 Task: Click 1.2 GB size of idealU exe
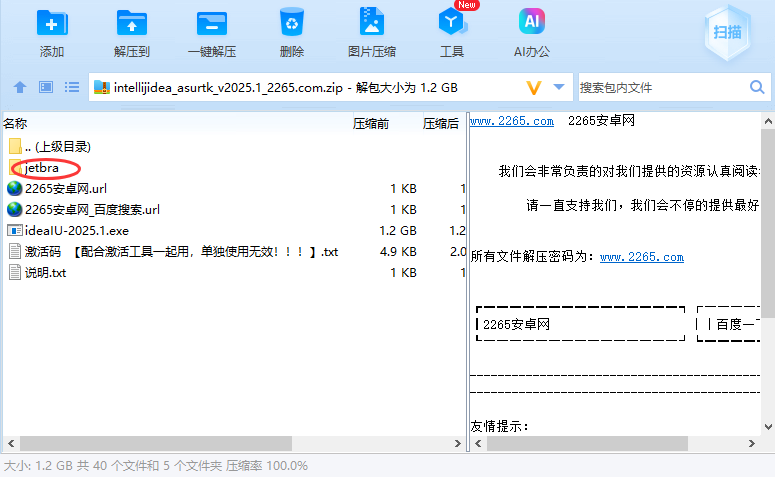[x=398, y=231]
